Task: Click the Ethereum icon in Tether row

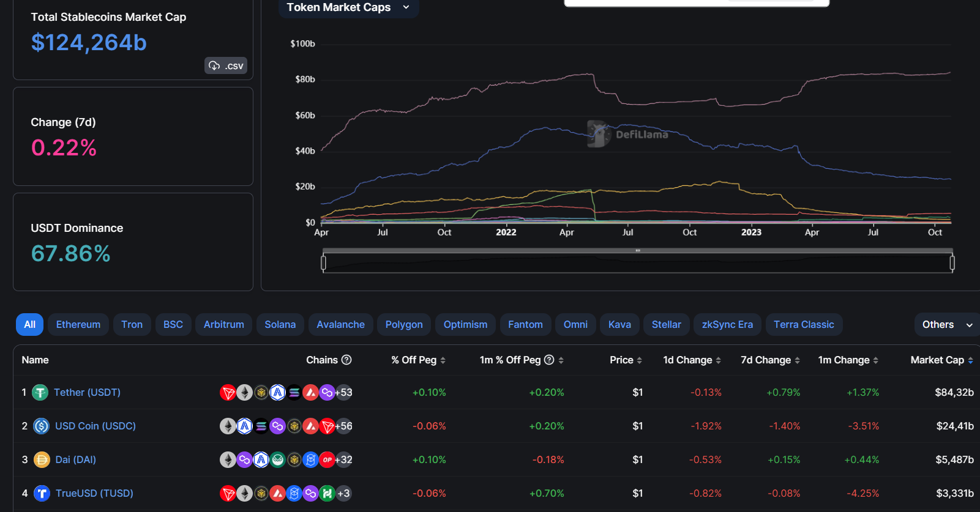Action: coord(244,393)
